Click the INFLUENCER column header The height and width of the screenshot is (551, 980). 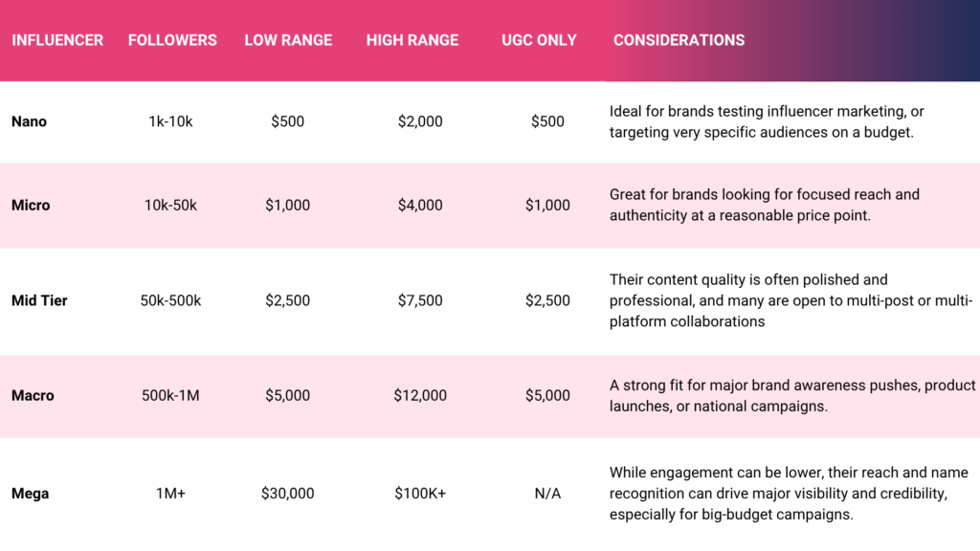57,40
